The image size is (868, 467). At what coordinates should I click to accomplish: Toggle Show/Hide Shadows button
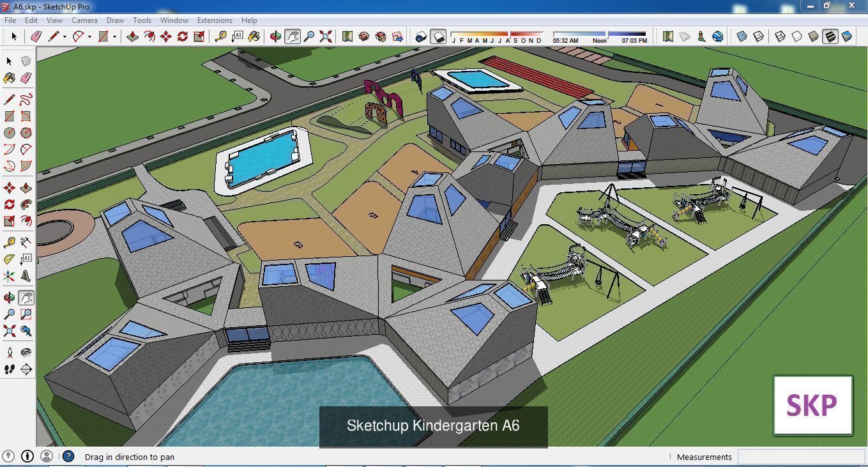click(x=438, y=36)
